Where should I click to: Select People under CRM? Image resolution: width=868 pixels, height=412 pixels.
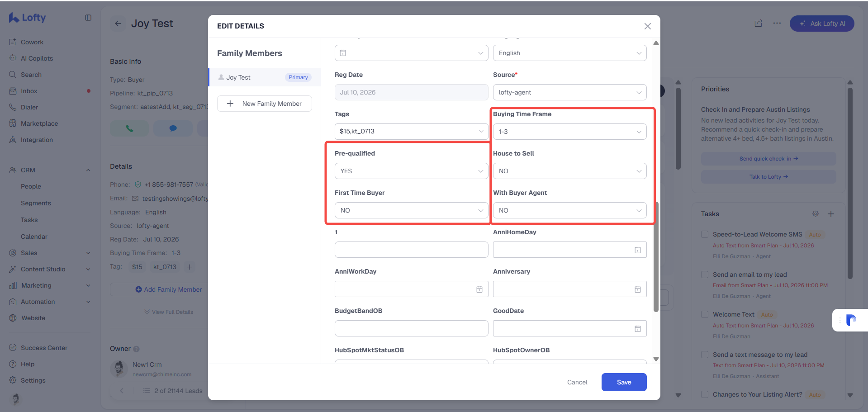click(x=31, y=186)
